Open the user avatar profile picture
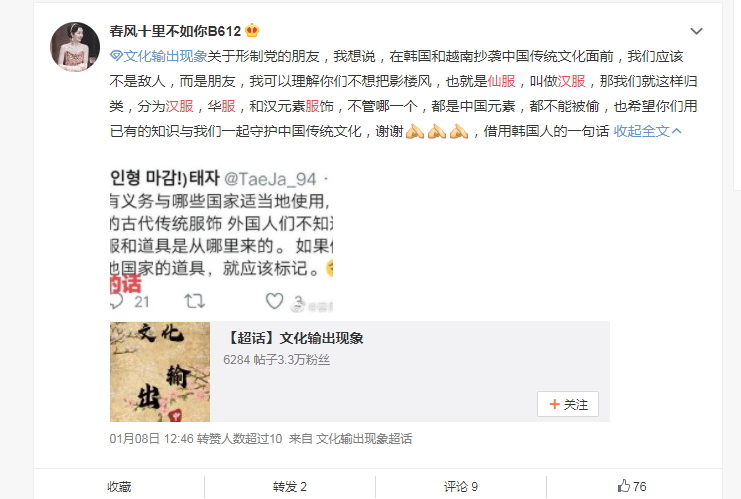Image resolution: width=741 pixels, height=499 pixels. 75,47
